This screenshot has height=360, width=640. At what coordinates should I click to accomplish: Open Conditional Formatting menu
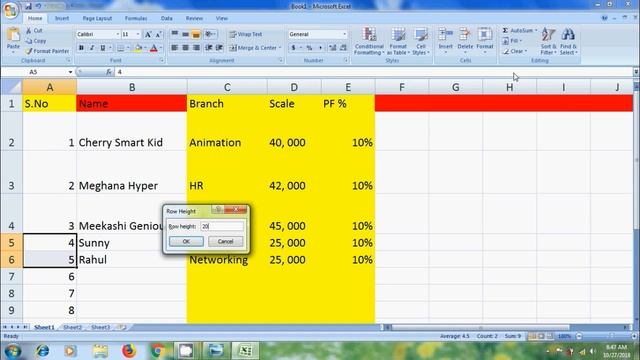pos(369,41)
